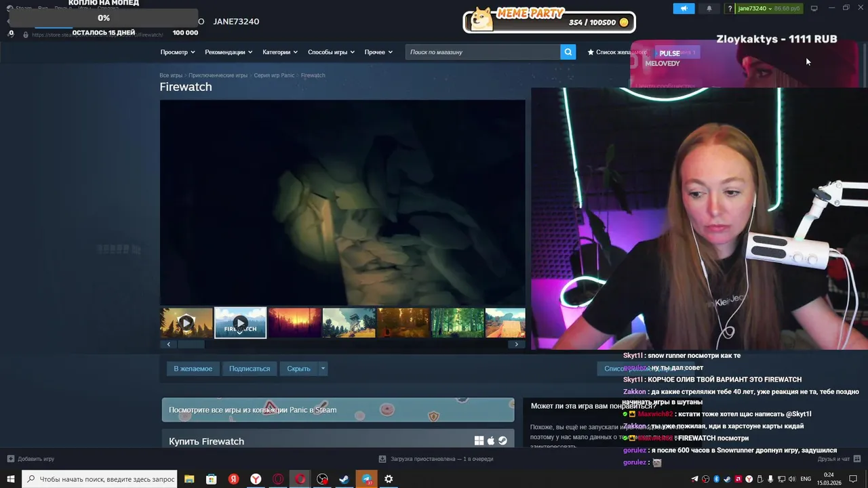
Task: Open Серия игр Panic breadcrumb
Action: [274, 75]
